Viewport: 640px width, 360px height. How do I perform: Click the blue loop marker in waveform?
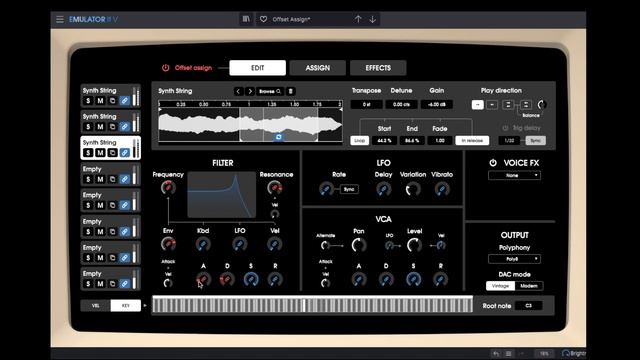point(279,137)
